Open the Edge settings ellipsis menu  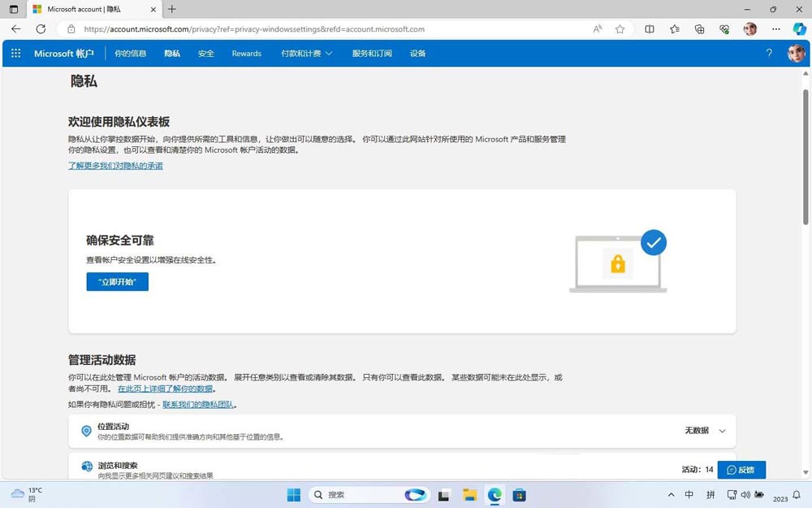(775, 28)
